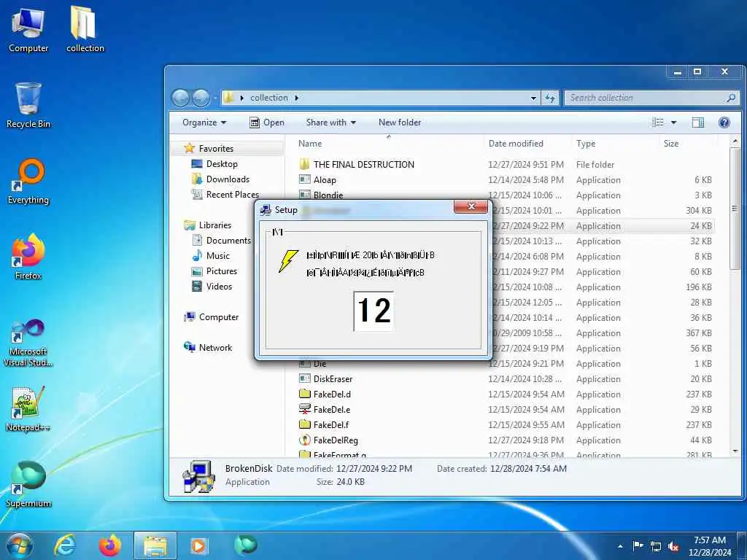Click the collection breadcrumb in address bar
The width and height of the screenshot is (747, 560).
click(x=269, y=98)
